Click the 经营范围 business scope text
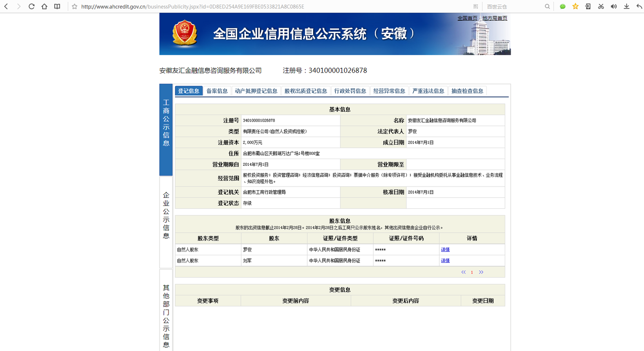Image resolution: width=644 pixels, height=351 pixels. [x=373, y=178]
